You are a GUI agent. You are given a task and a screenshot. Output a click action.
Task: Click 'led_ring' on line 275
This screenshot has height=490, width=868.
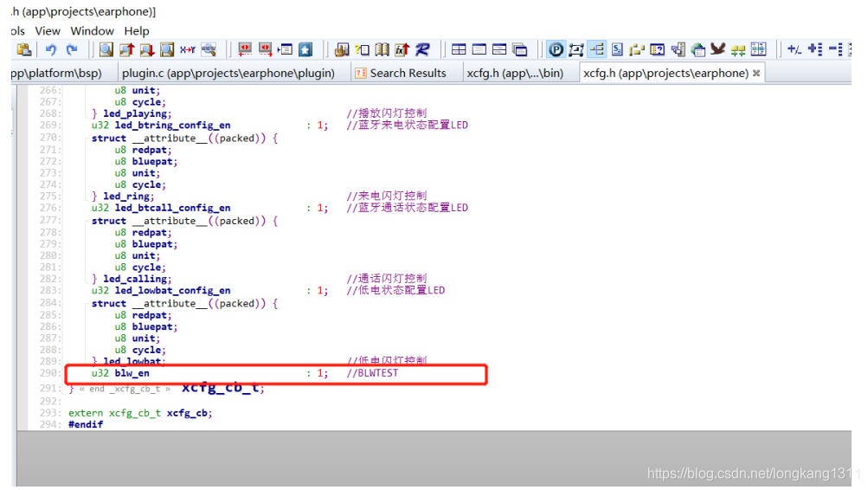coord(125,196)
